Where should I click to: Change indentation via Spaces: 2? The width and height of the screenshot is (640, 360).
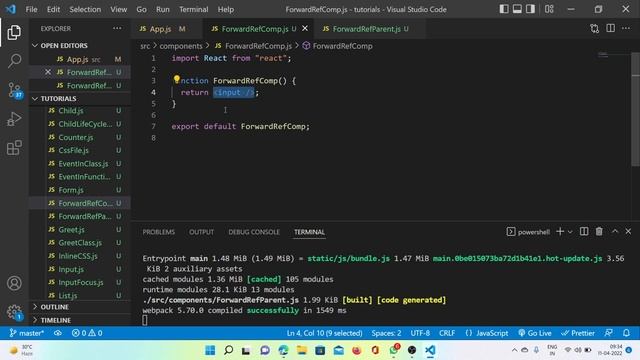click(386, 333)
